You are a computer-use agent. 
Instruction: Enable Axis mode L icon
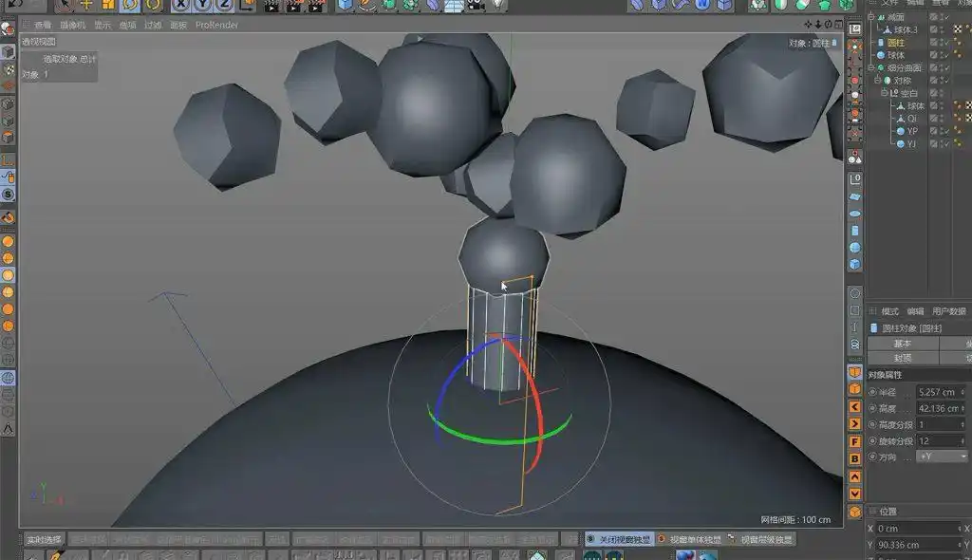point(8,160)
